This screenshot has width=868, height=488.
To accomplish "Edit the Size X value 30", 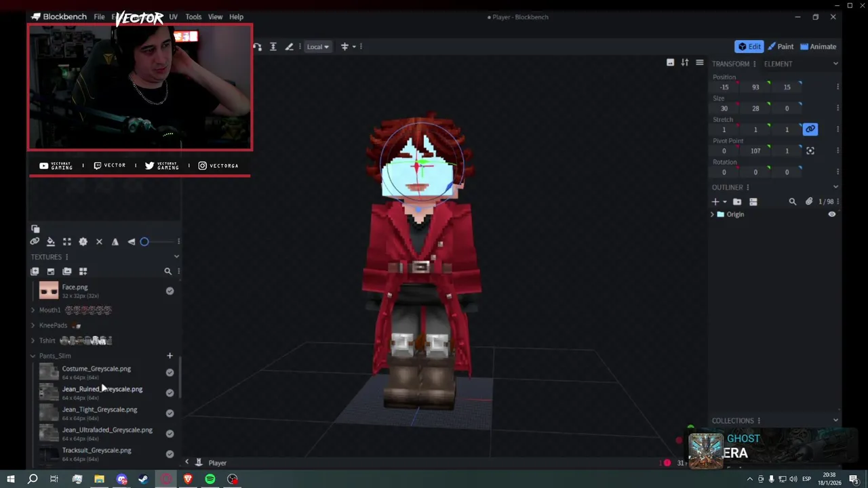I will [724, 108].
